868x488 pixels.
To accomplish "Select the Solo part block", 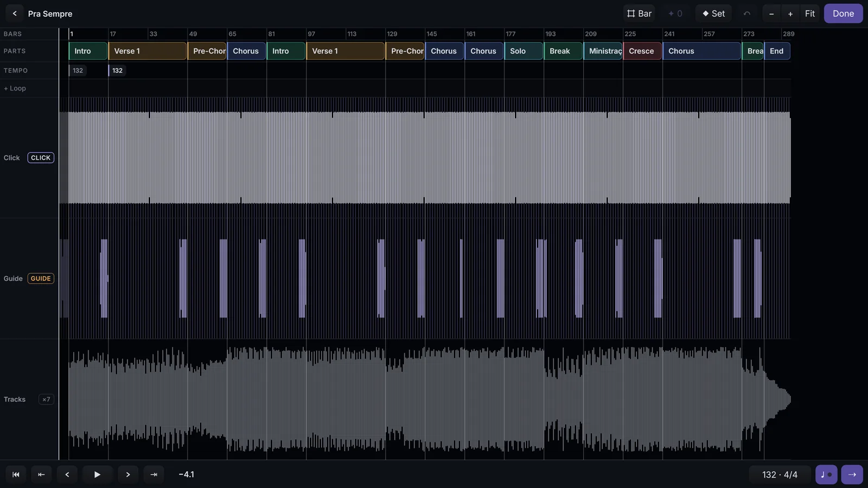I will (x=524, y=51).
